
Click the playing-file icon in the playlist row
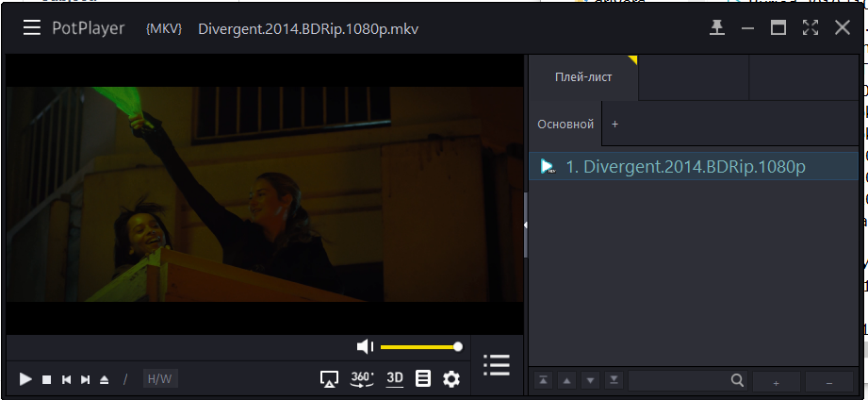click(x=548, y=166)
